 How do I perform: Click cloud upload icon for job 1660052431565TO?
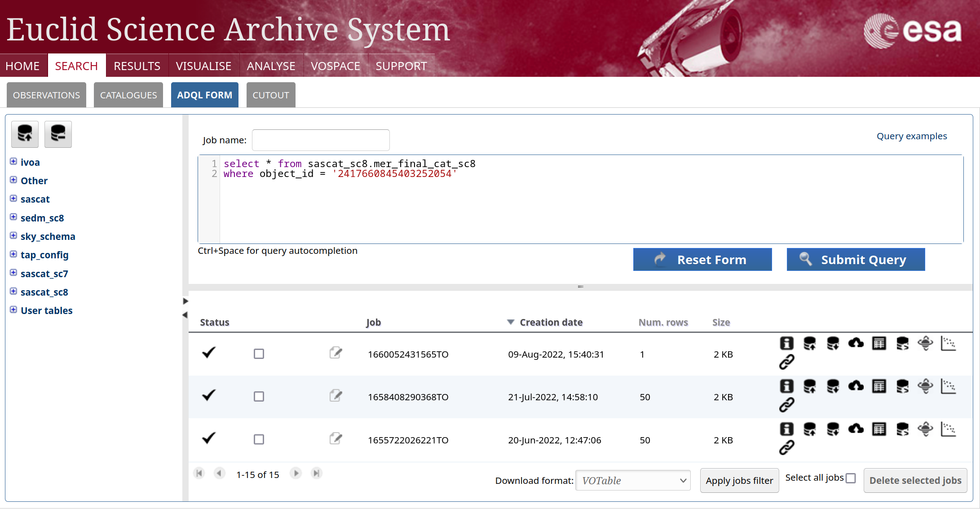tap(856, 343)
